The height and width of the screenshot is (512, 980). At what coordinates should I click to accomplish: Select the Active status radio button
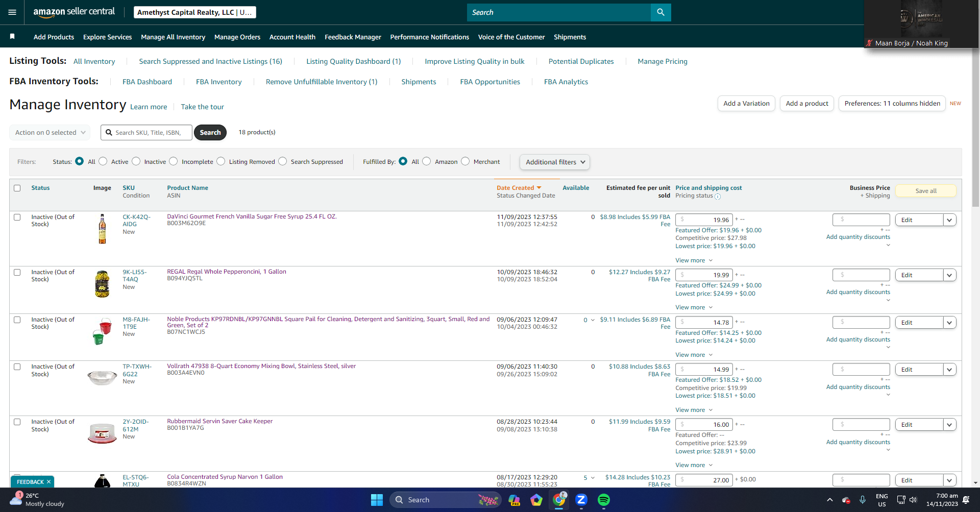(x=103, y=161)
